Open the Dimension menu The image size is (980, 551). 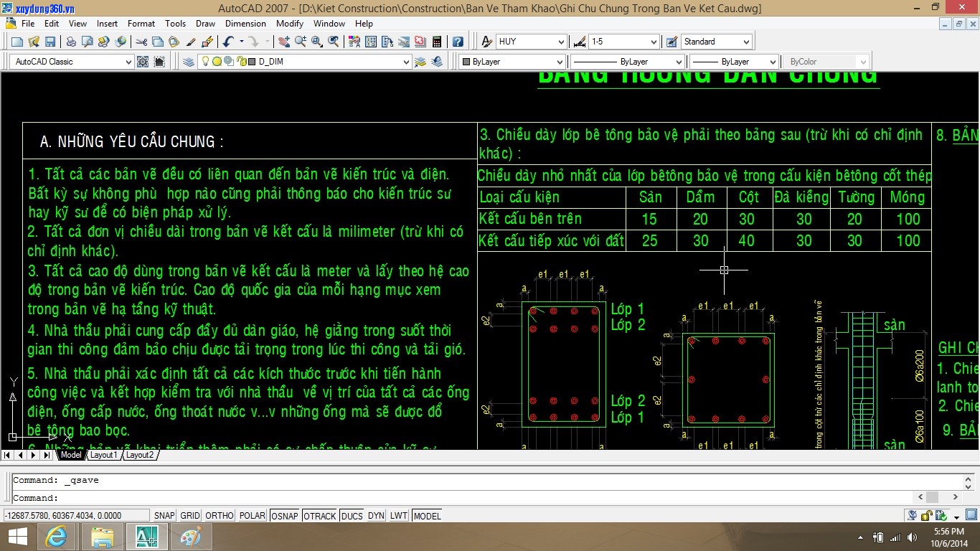245,24
